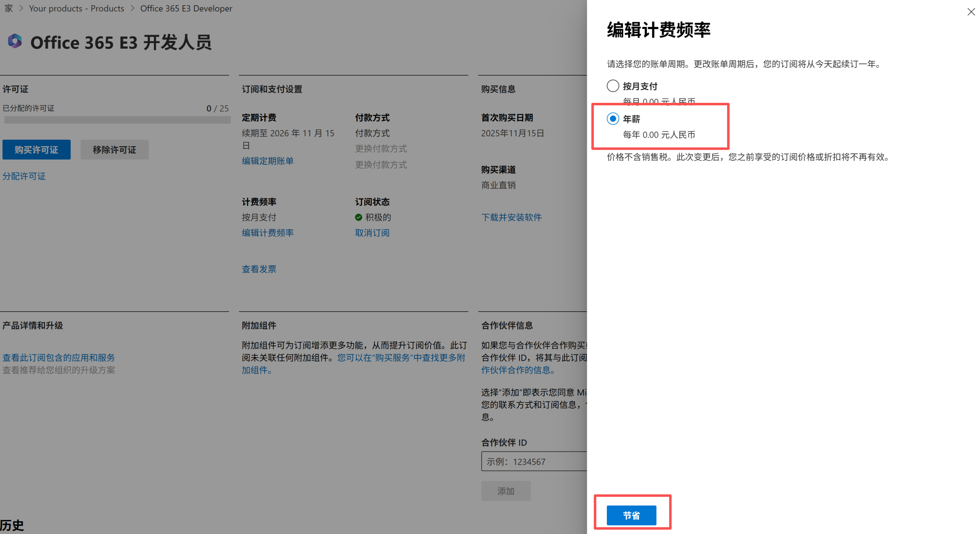Click the green active subscription status icon
Screen dimensions: 980x534
358,217
